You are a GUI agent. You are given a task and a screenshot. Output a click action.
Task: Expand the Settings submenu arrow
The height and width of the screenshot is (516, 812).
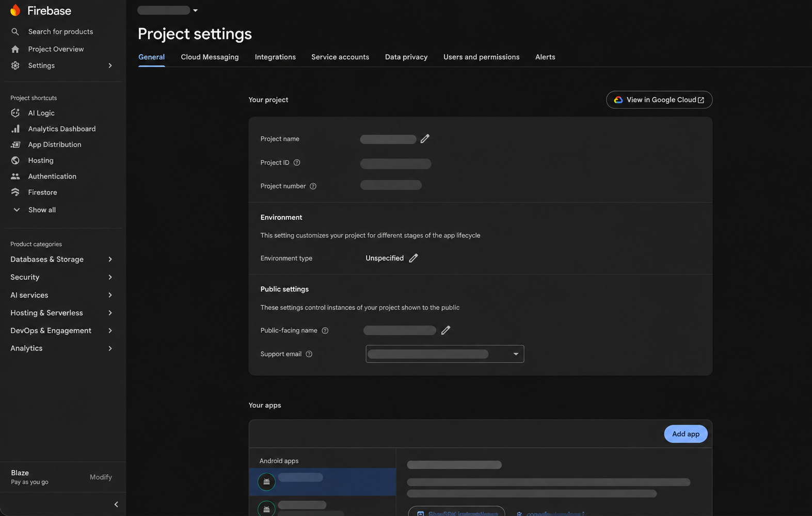point(110,66)
